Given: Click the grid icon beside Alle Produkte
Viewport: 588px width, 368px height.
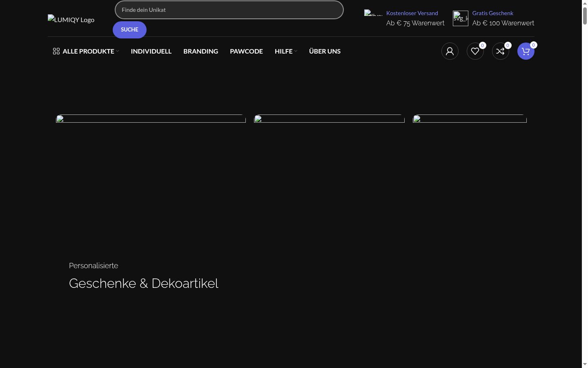Looking at the screenshot, I should [x=56, y=51].
